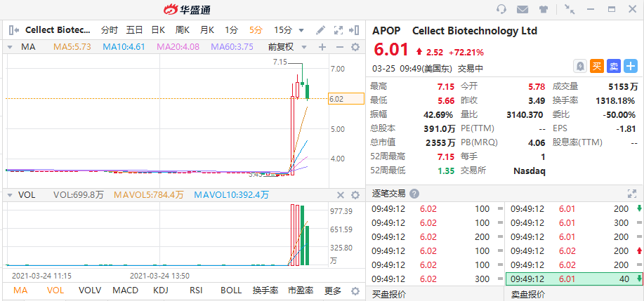Click the MA10:4.61 label
Image resolution: width=644 pixels, height=301 pixels.
(124, 47)
